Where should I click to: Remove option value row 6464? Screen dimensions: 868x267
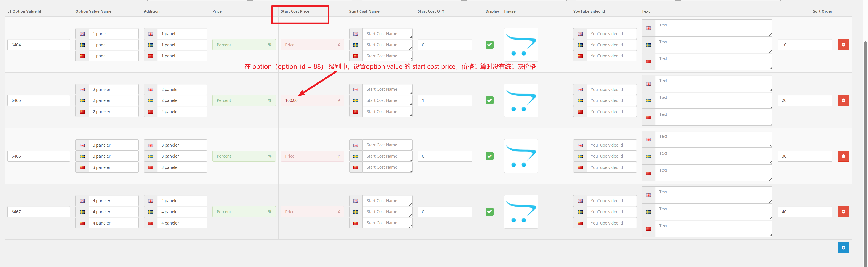coord(843,45)
